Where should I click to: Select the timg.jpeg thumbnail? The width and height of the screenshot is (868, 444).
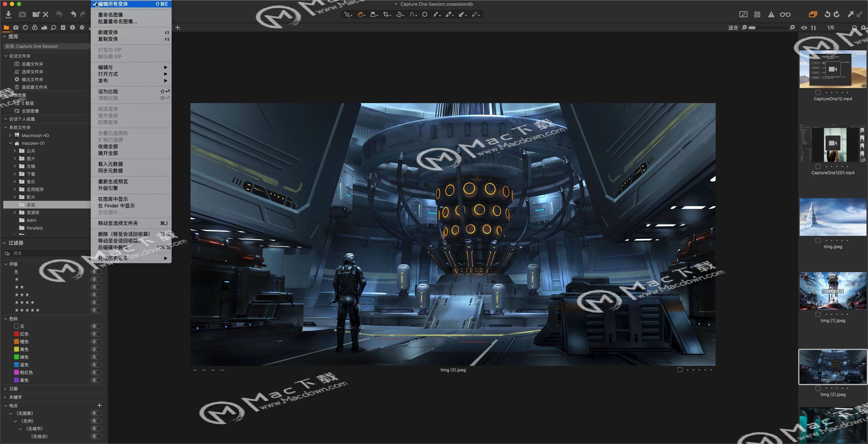[833, 217]
